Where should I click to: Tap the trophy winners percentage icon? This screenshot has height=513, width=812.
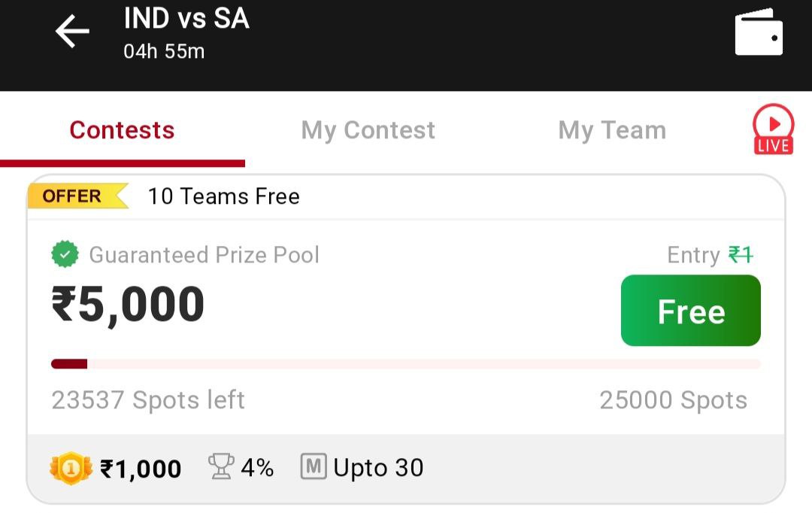[221, 468]
